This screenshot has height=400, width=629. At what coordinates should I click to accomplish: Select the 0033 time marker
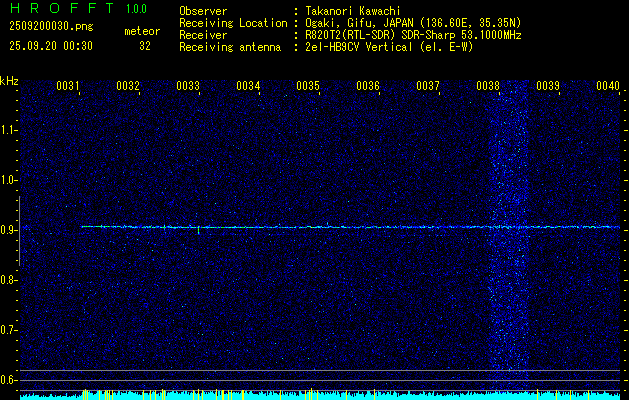[188, 86]
